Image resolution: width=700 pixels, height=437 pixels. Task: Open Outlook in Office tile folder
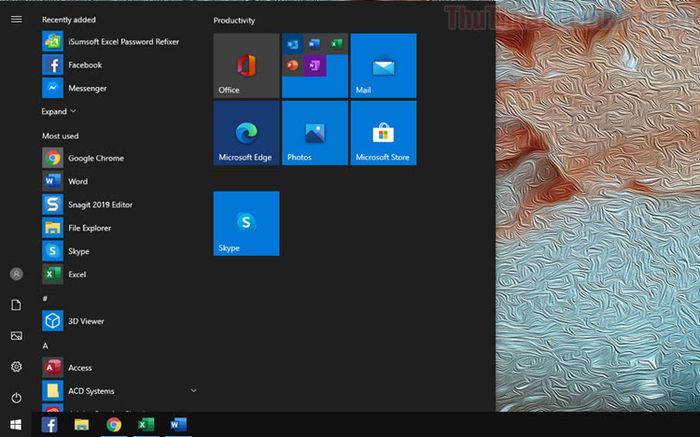(x=293, y=44)
